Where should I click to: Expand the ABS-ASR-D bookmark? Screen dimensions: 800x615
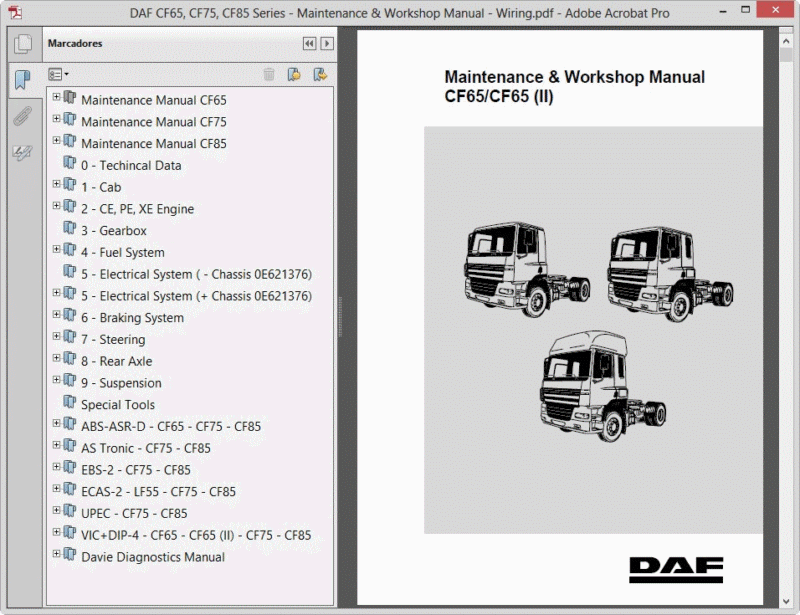56,423
